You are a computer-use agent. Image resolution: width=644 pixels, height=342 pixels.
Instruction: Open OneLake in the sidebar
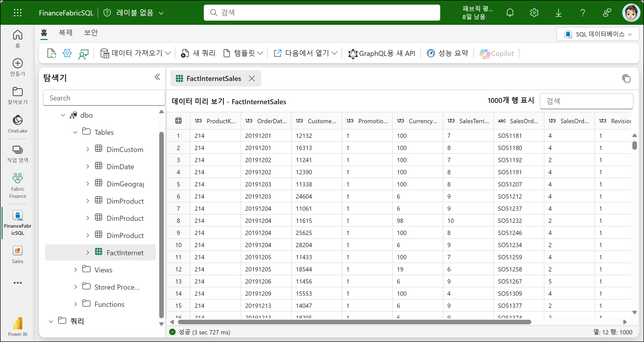18,124
